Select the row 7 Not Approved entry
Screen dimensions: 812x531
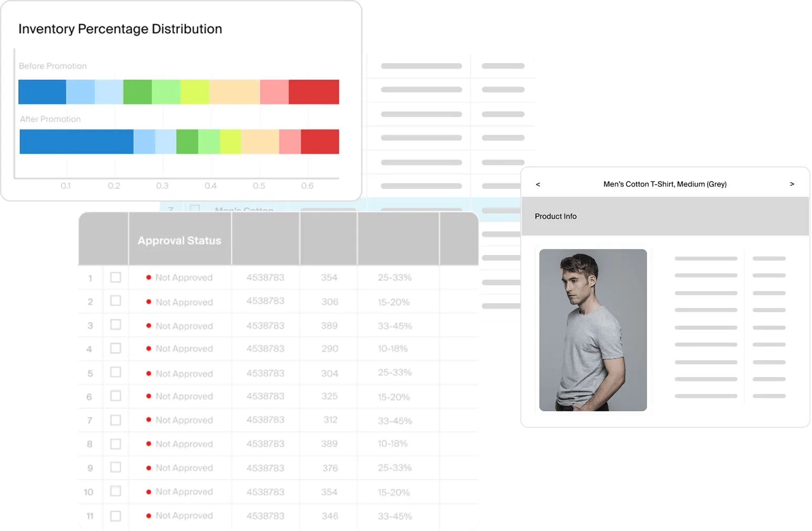(x=184, y=420)
